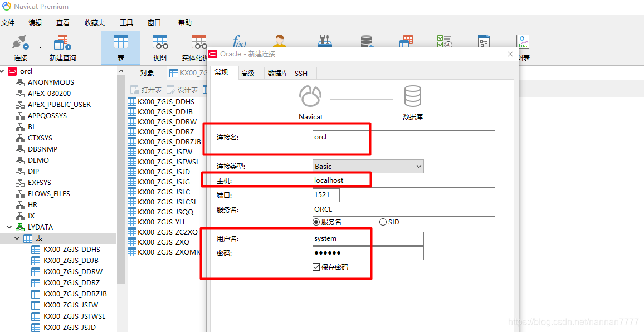Click the orcl Oracle connection icon
Image resolution: width=644 pixels, height=332 pixels.
pos(12,71)
